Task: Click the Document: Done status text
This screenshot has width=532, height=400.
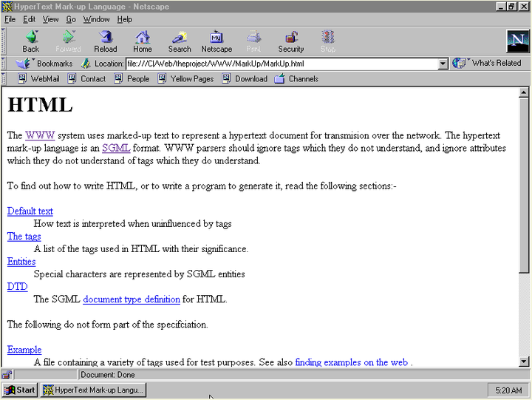Action: click(108, 375)
